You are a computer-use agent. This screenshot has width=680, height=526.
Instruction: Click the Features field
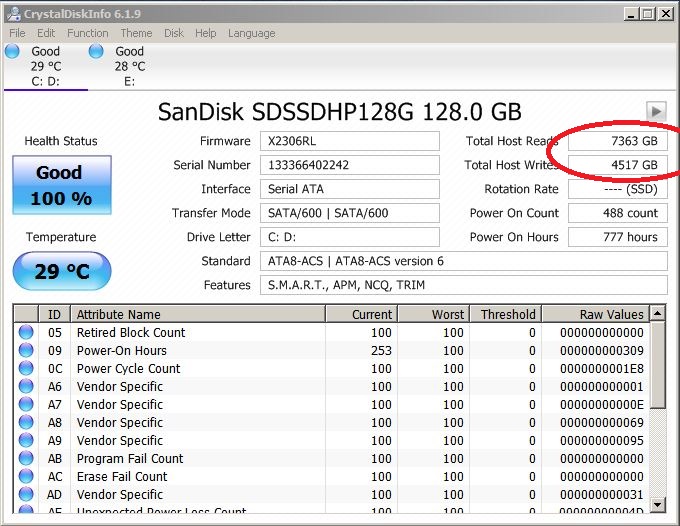pos(464,285)
